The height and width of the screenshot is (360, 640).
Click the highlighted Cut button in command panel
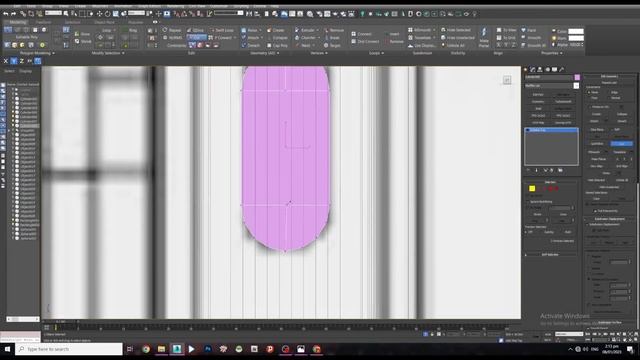[x=622, y=144]
